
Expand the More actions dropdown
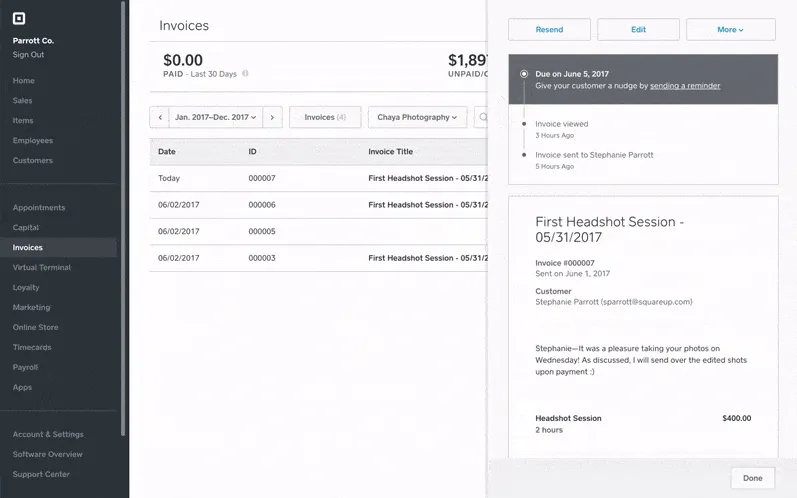coord(730,29)
